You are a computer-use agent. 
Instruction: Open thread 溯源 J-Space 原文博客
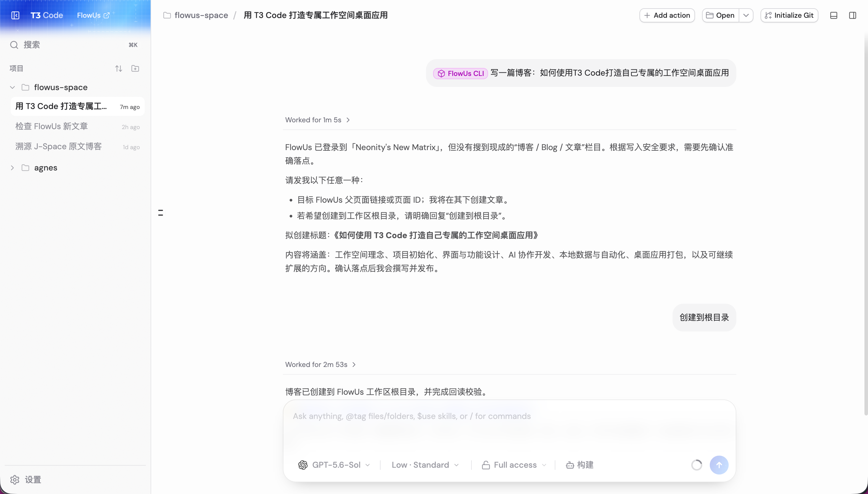click(77, 147)
